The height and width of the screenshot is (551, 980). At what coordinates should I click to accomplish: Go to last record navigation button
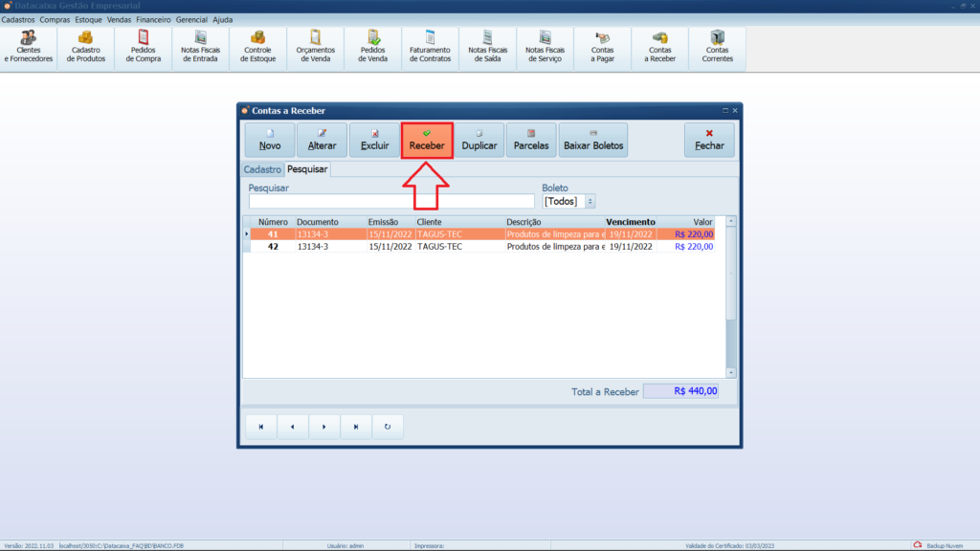tap(356, 427)
